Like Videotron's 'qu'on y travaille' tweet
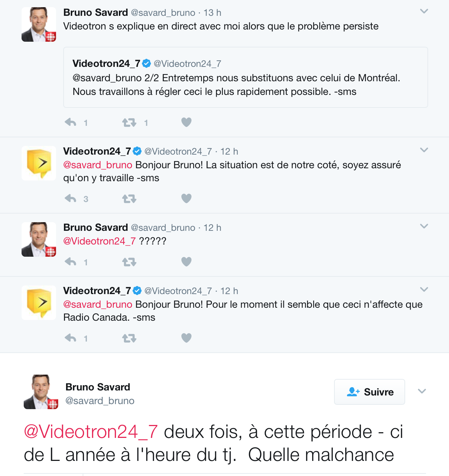Screen dimensions: 449x476 coord(186,198)
